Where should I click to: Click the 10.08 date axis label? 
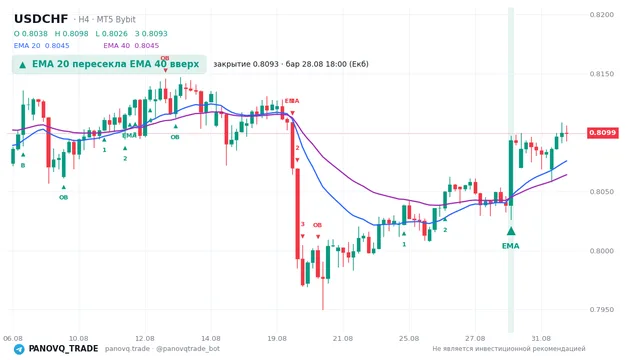78,338
